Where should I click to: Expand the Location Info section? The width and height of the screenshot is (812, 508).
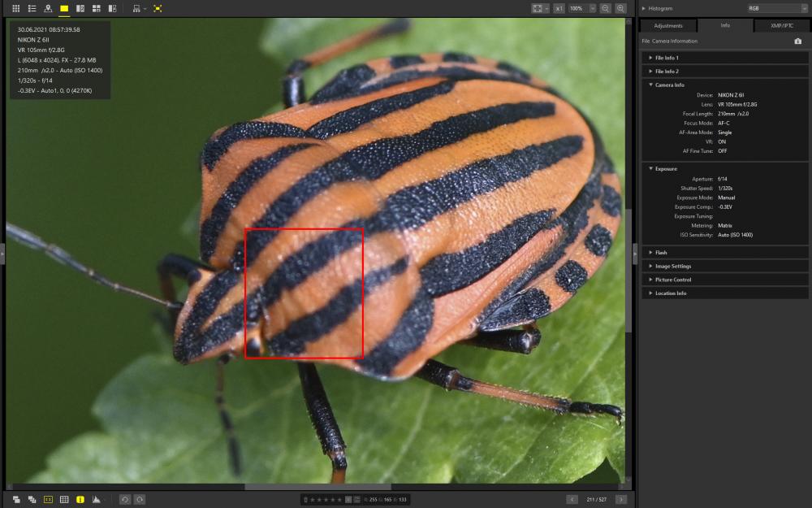tap(725, 293)
